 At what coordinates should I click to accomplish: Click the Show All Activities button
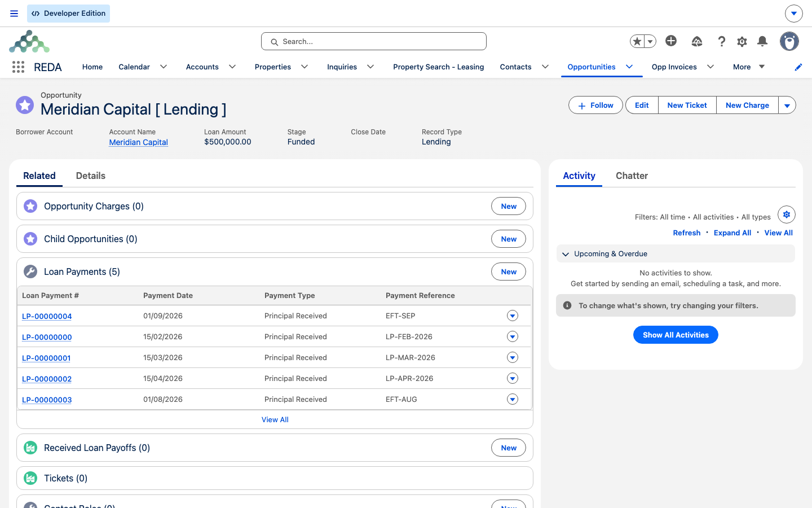[676, 335]
